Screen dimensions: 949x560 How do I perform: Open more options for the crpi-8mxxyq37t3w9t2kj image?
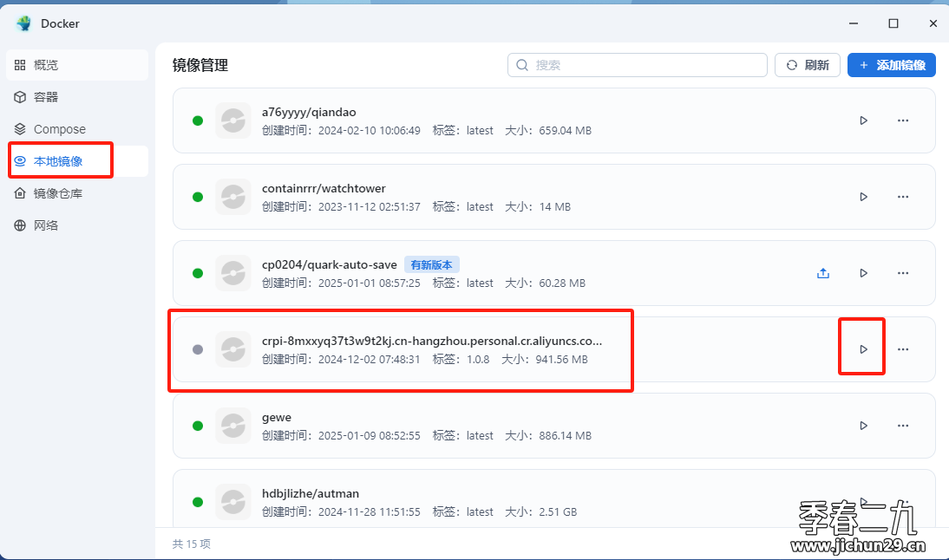click(903, 349)
